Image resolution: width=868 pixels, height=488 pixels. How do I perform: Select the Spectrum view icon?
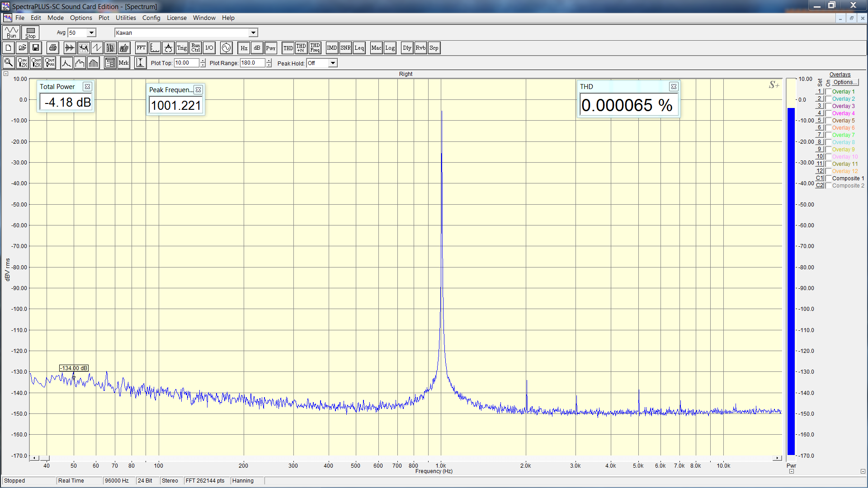pyautogui.click(x=83, y=48)
